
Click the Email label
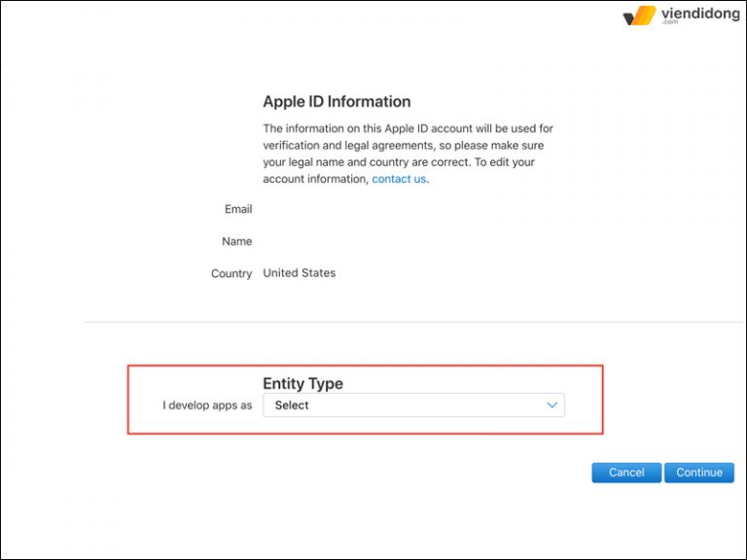coord(238,209)
